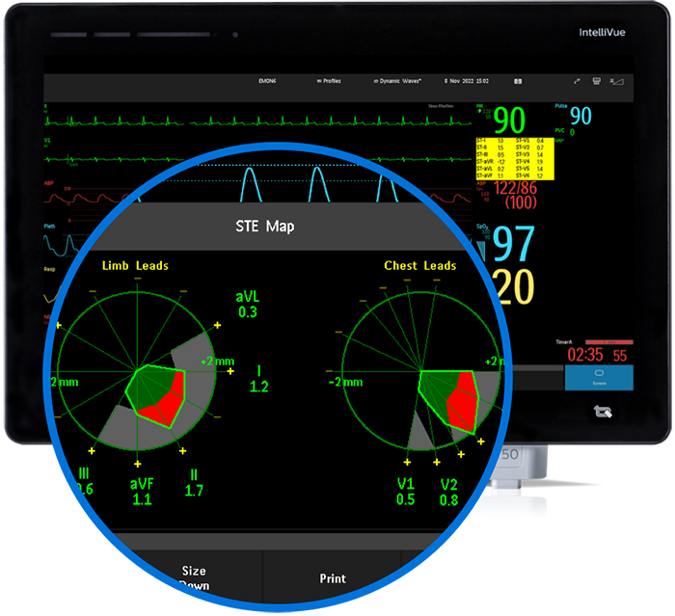
Task: Click the green heart rate value 90
Action: [x=509, y=121]
